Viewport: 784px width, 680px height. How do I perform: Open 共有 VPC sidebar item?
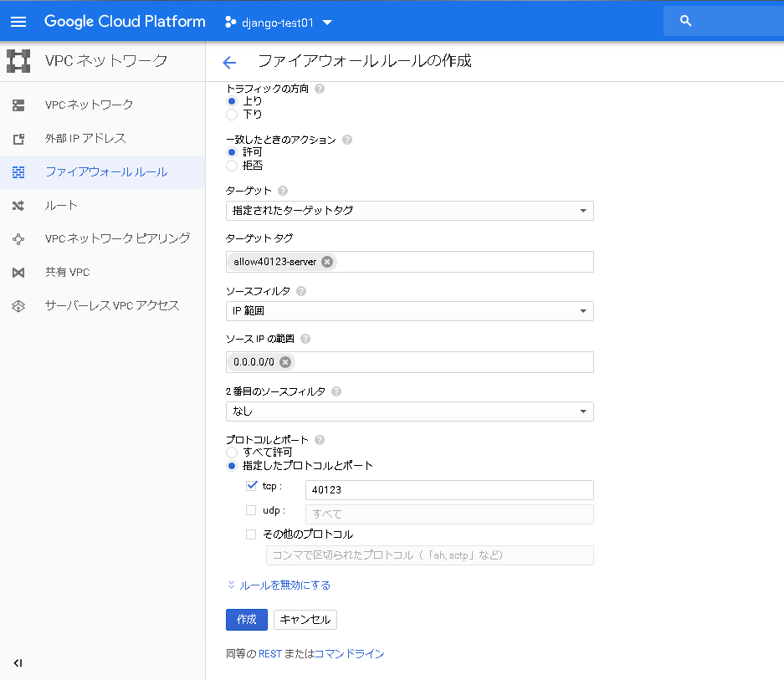click(x=103, y=273)
